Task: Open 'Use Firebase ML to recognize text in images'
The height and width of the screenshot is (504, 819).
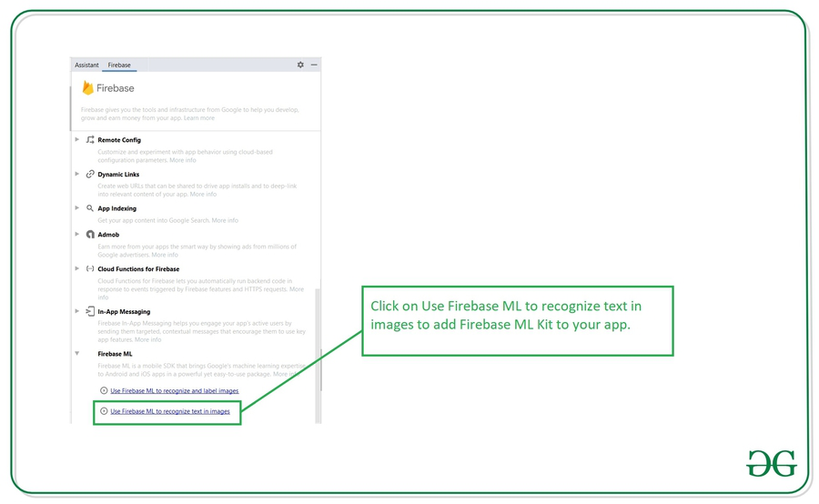Action: [x=170, y=411]
